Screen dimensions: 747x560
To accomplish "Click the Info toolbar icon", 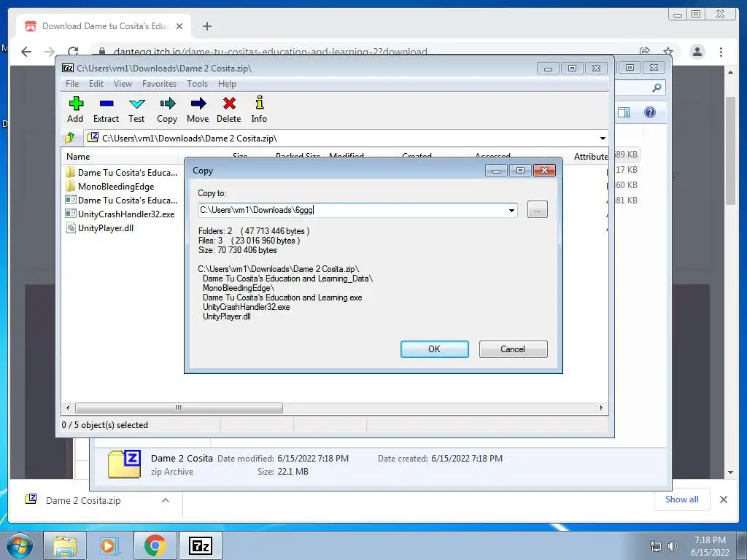I will (x=259, y=109).
